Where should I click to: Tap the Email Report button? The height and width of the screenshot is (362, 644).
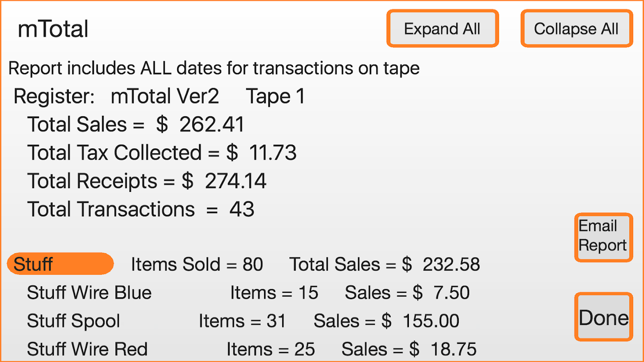(x=603, y=236)
